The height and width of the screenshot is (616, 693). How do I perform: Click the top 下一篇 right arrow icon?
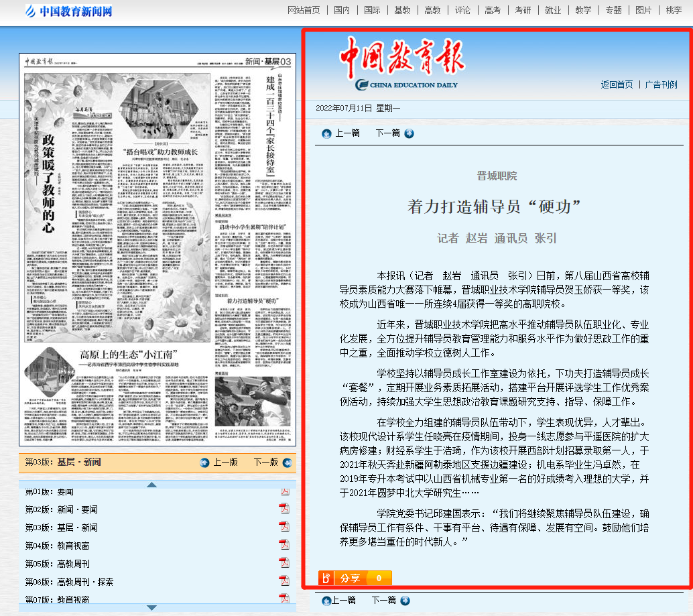coord(409,133)
